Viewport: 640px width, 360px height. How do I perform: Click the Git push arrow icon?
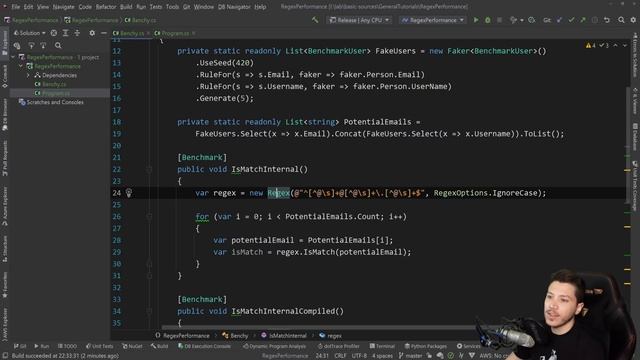pyautogui.click(x=582, y=20)
